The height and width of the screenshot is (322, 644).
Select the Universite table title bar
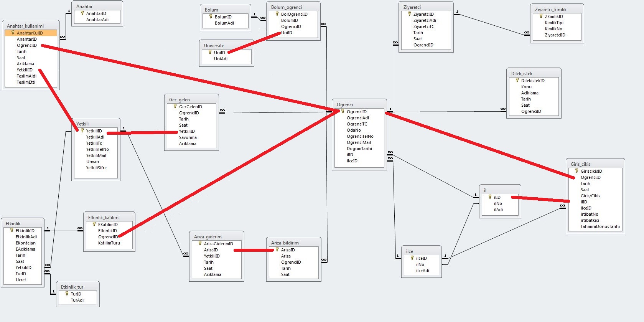(x=226, y=45)
